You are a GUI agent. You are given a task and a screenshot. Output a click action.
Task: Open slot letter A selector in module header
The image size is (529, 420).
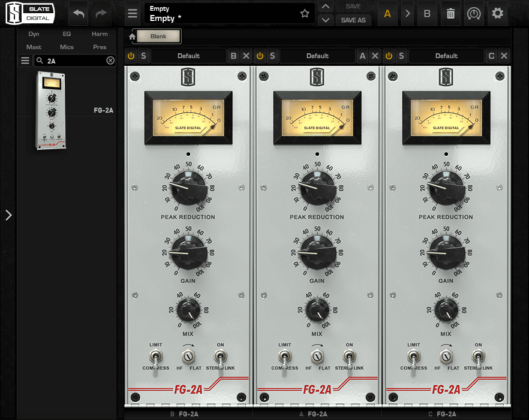click(362, 56)
